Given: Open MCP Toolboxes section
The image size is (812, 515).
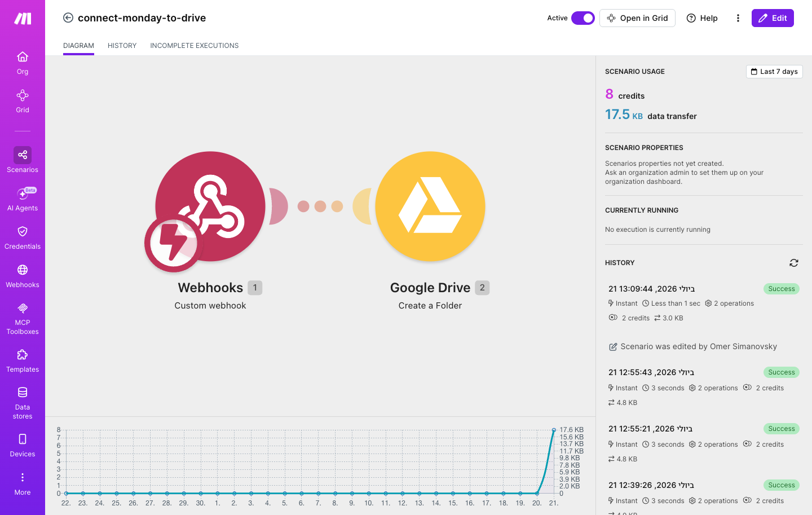Looking at the screenshot, I should click(23, 318).
